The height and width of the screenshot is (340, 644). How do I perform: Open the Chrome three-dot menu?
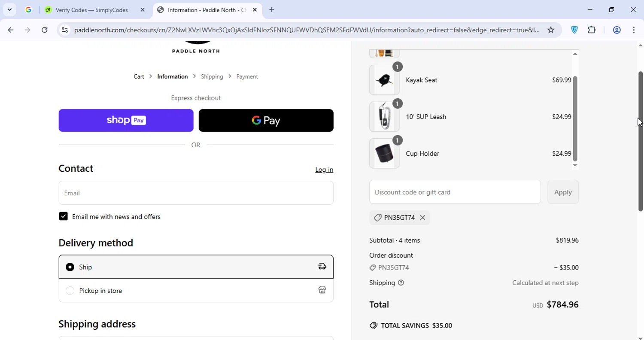click(x=634, y=30)
